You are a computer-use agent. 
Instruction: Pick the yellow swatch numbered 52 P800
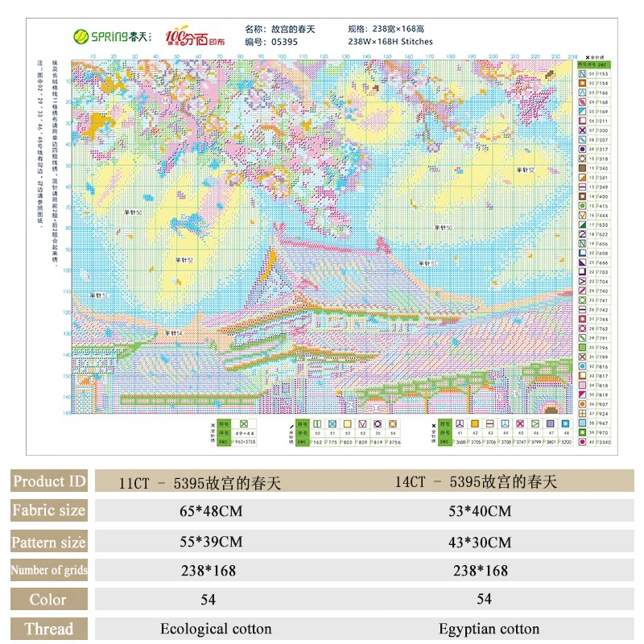click(x=348, y=424)
